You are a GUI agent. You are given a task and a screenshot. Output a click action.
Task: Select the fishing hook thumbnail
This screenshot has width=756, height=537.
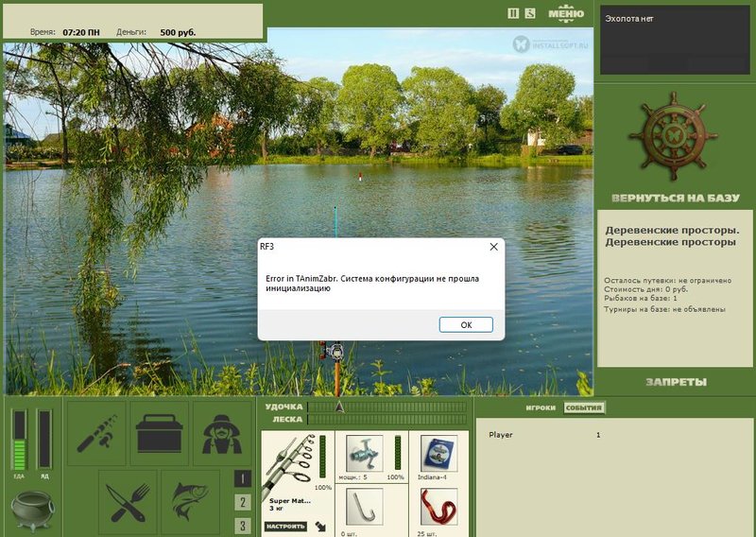coord(365,507)
